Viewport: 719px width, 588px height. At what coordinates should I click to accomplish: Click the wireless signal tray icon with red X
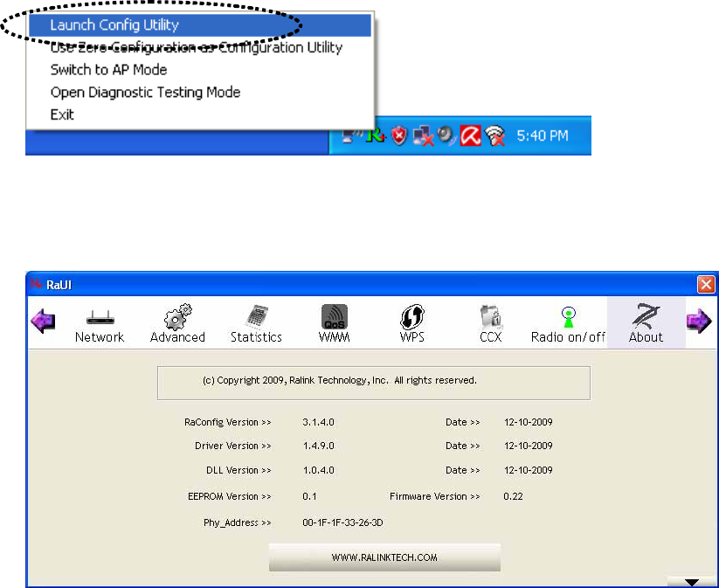[x=494, y=136]
